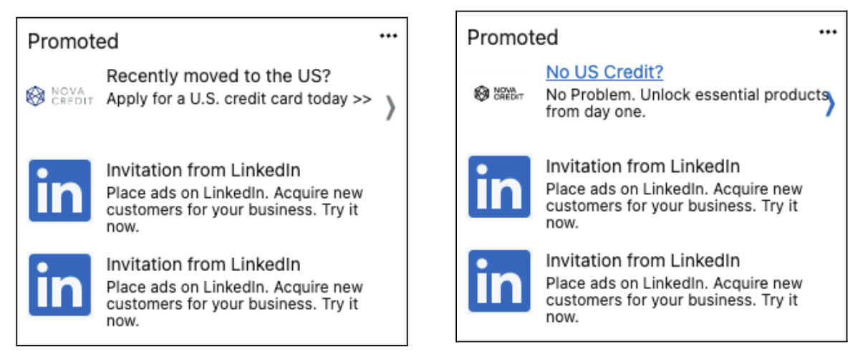Open the bottom "Invitation from LinkedIn" in the right panel
This screenshot has width=868, height=360.
point(642,260)
